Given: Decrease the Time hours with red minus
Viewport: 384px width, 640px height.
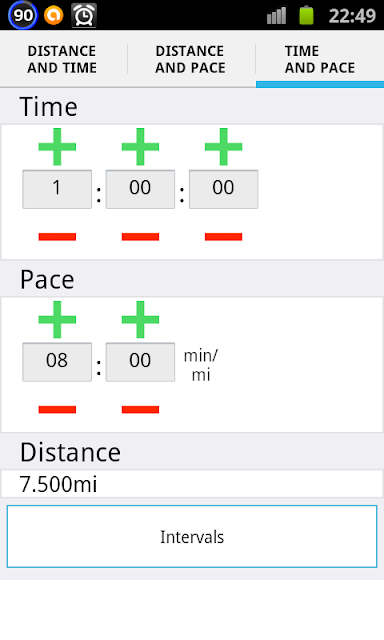Looking at the screenshot, I should (x=57, y=237).
